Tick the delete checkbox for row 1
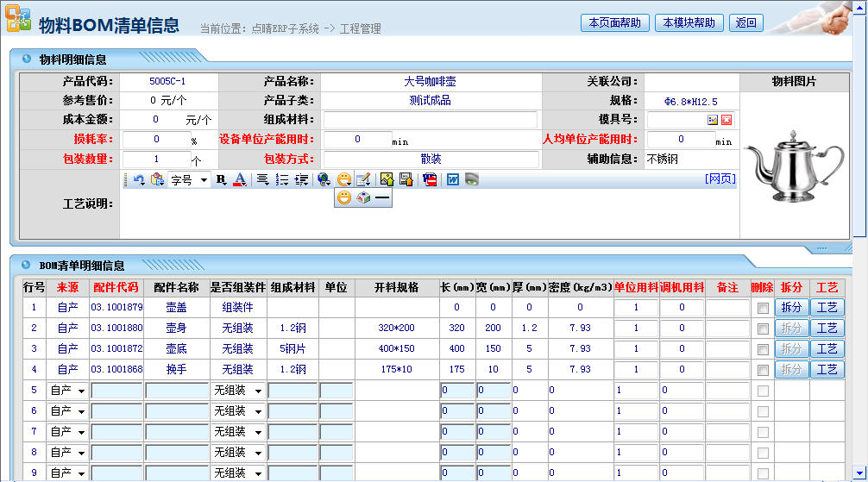 762,308
